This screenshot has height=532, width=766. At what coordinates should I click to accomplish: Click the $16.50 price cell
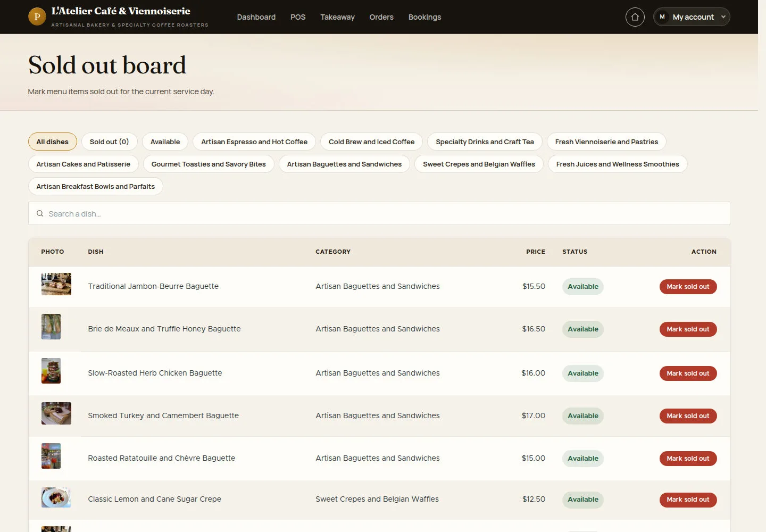click(x=534, y=329)
